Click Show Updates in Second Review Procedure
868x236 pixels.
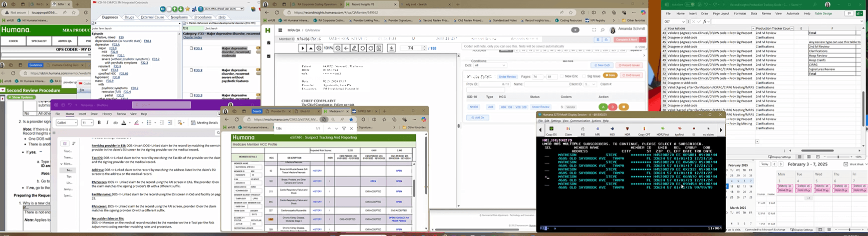[21, 97]
